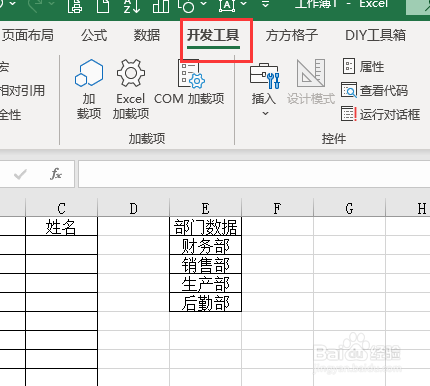
Task: Select the 后勤部 cell
Action: coord(205,303)
